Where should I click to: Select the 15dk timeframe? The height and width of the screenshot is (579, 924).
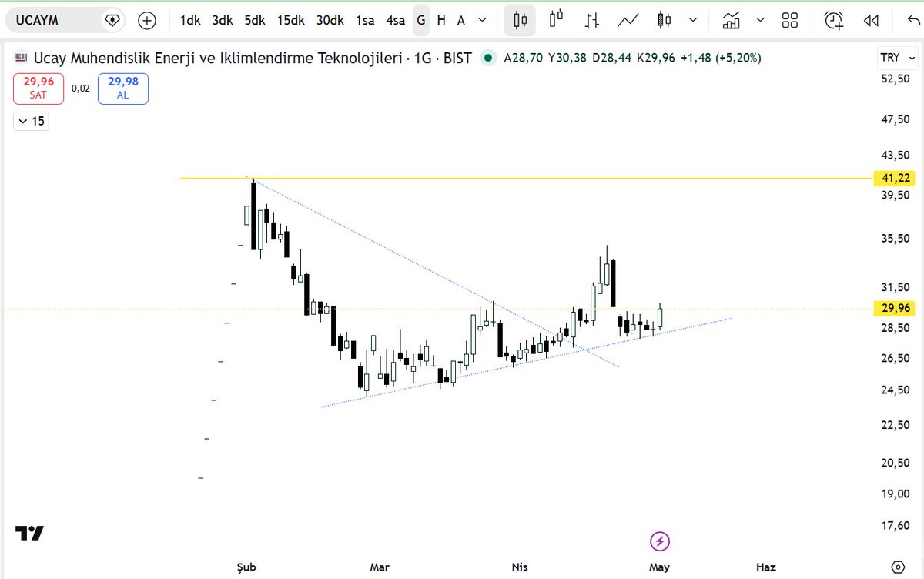[290, 21]
